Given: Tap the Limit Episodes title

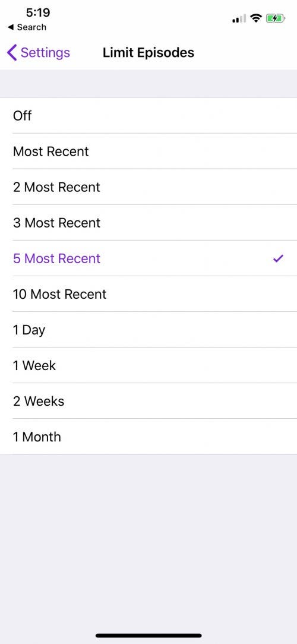Looking at the screenshot, I should pyautogui.click(x=148, y=52).
